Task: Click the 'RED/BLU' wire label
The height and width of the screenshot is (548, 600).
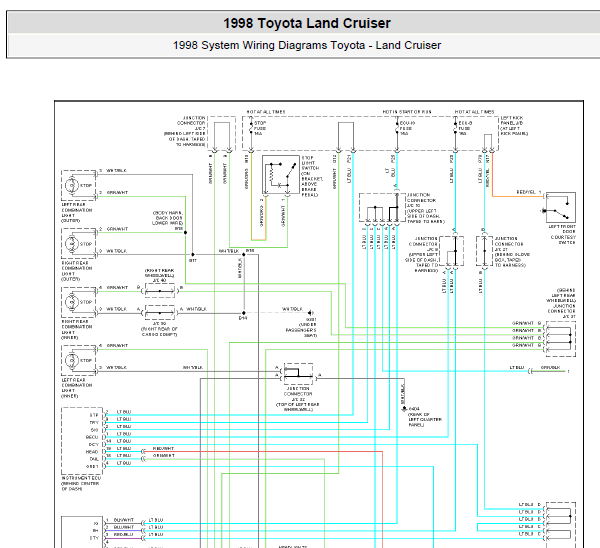Action: [123, 534]
